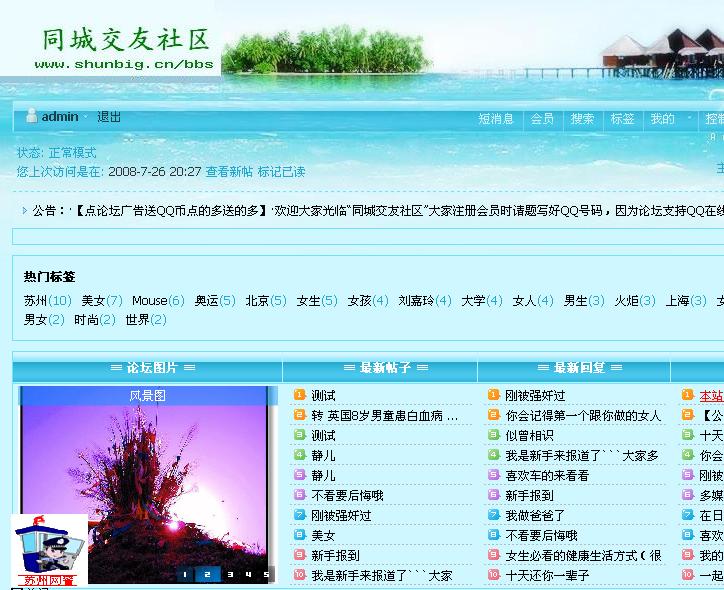Click the announcement arrow icon before 公告
The image size is (724, 590).
24,211
